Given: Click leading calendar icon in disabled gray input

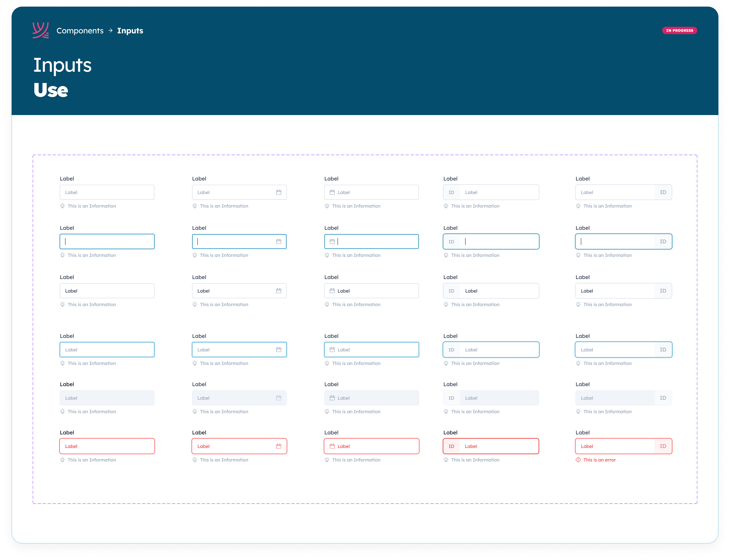Looking at the screenshot, I should (332, 398).
